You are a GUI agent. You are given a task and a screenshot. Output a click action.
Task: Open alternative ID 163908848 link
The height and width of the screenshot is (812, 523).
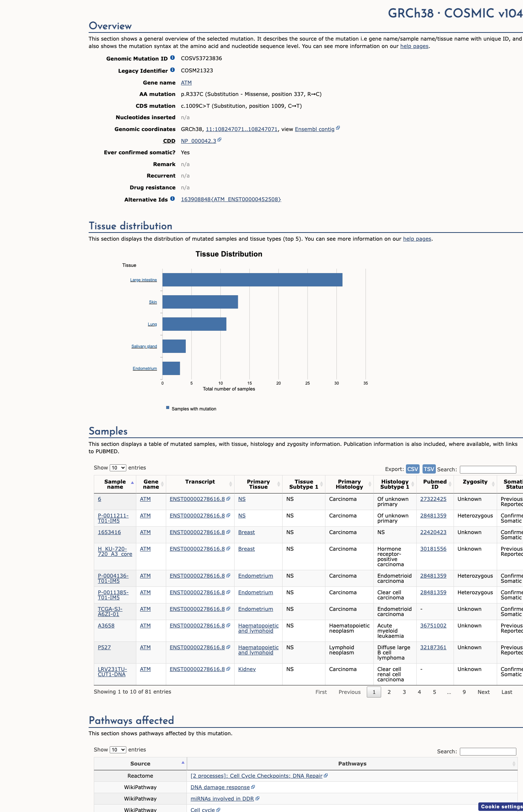[x=231, y=199]
